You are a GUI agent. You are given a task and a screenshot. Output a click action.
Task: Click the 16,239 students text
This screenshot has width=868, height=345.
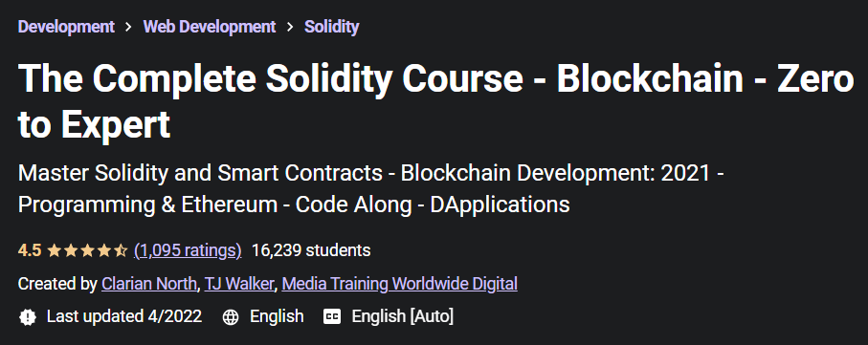[311, 250]
